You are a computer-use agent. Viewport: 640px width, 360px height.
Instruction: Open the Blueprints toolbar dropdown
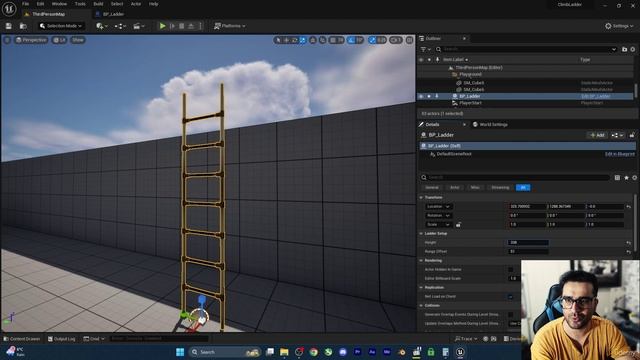click(x=120, y=26)
